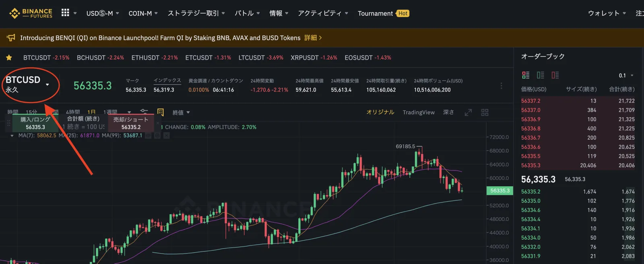
Task: Open the USDⓈ-M dropdown menu
Action: coord(103,13)
